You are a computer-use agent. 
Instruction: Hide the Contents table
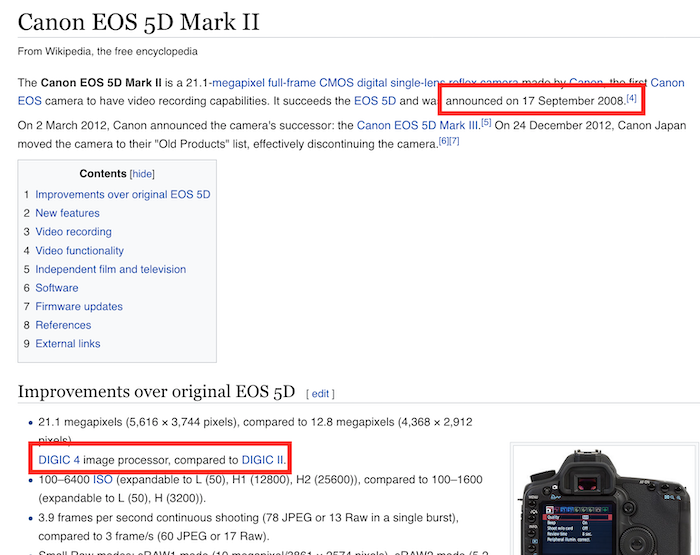point(142,174)
